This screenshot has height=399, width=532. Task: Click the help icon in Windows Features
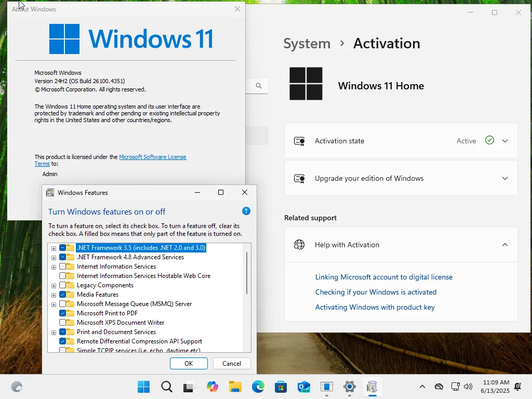(246, 211)
